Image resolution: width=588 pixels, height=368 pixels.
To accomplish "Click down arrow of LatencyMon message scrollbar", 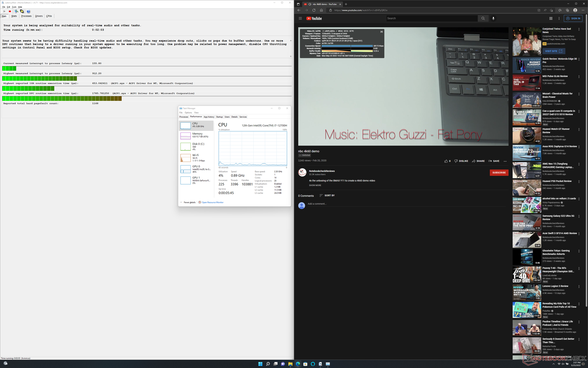I will [x=291, y=56].
